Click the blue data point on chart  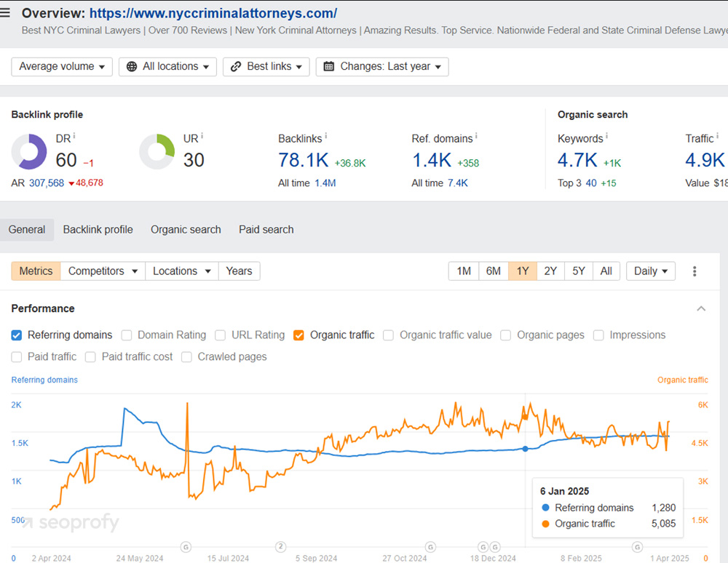pyautogui.click(x=525, y=449)
